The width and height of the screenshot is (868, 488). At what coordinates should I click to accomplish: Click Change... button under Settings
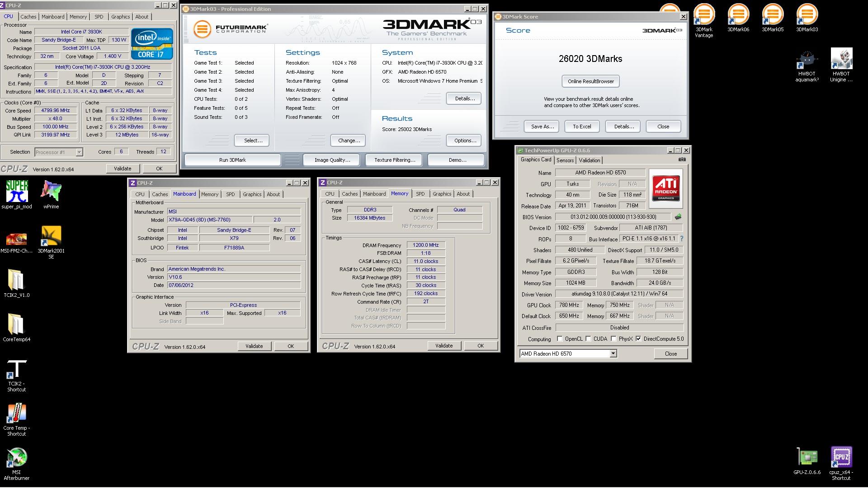pyautogui.click(x=349, y=141)
